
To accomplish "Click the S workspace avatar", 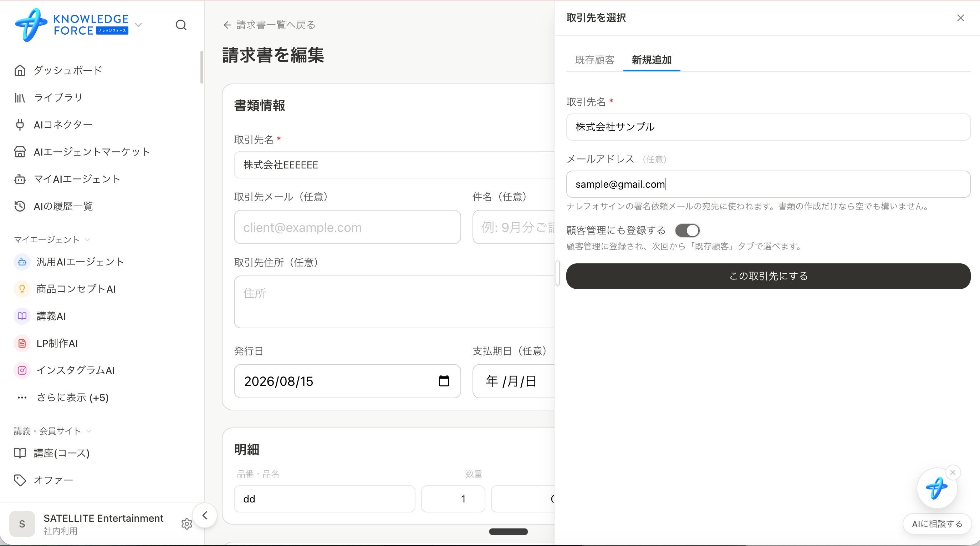I will pyautogui.click(x=22, y=524).
